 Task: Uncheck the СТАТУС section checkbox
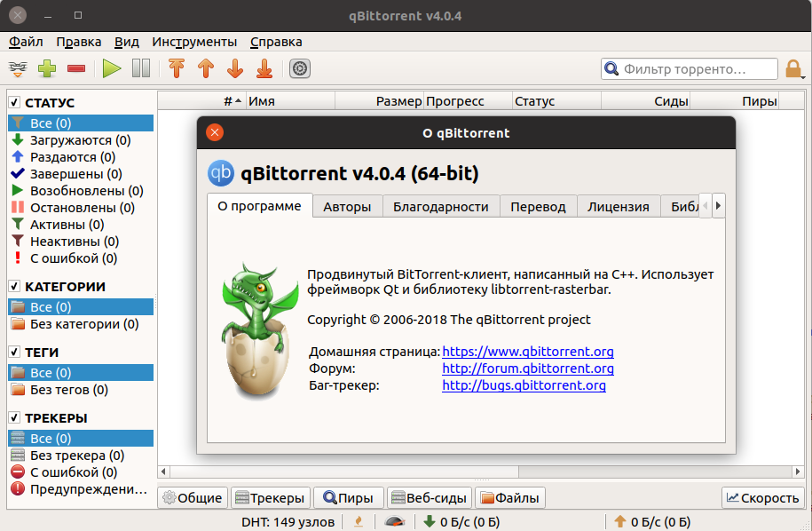[14, 102]
